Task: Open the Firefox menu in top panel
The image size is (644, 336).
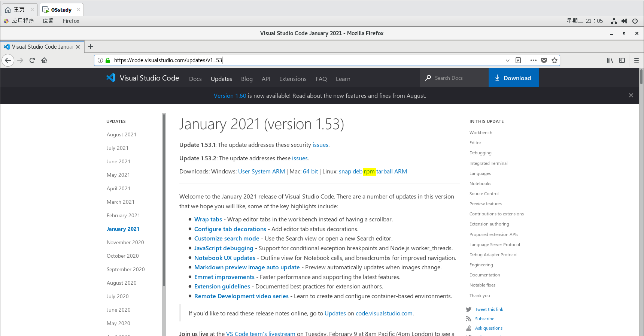Action: (71, 21)
